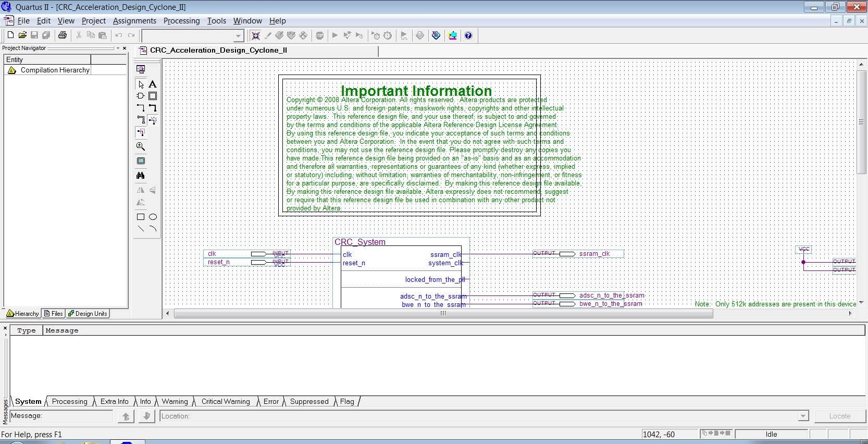
Task: Open the Help menu
Action: [277, 21]
